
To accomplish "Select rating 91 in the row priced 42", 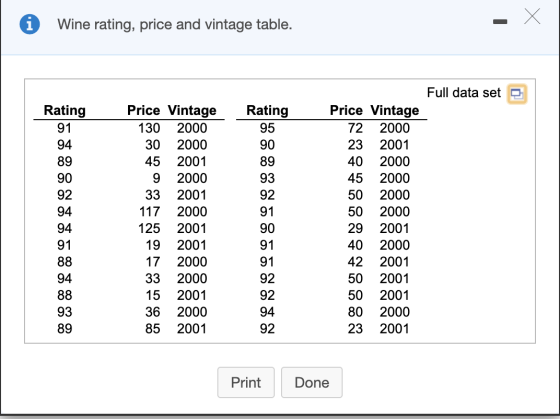I will pyautogui.click(x=267, y=262).
